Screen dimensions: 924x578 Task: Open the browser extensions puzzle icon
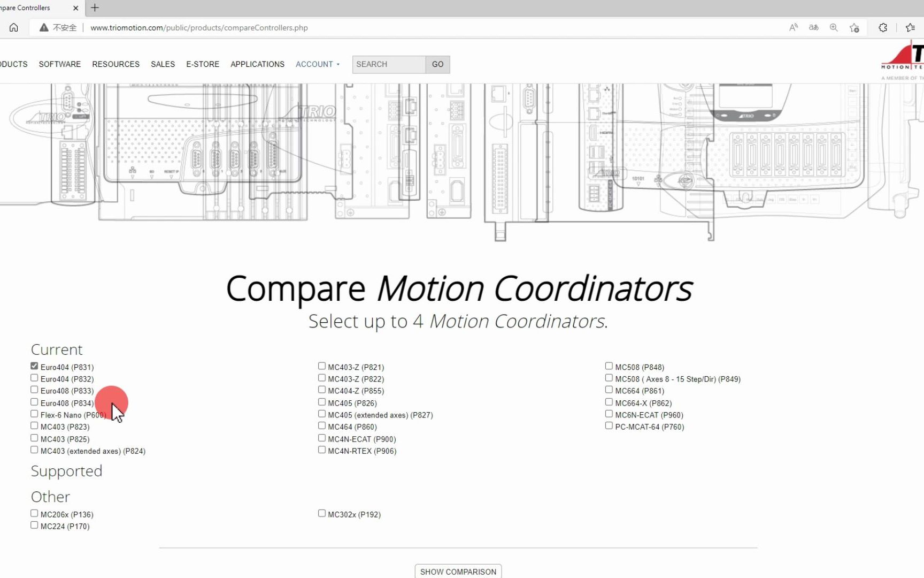coord(883,27)
